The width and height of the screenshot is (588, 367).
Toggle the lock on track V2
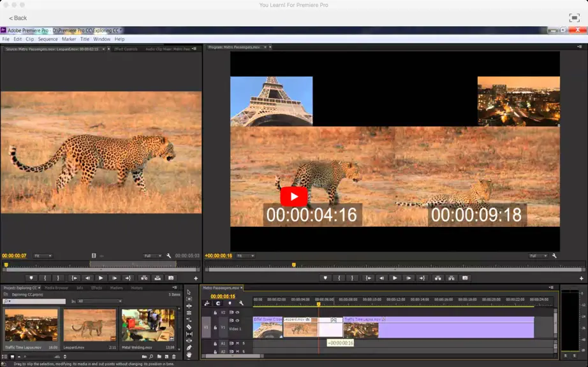click(216, 312)
